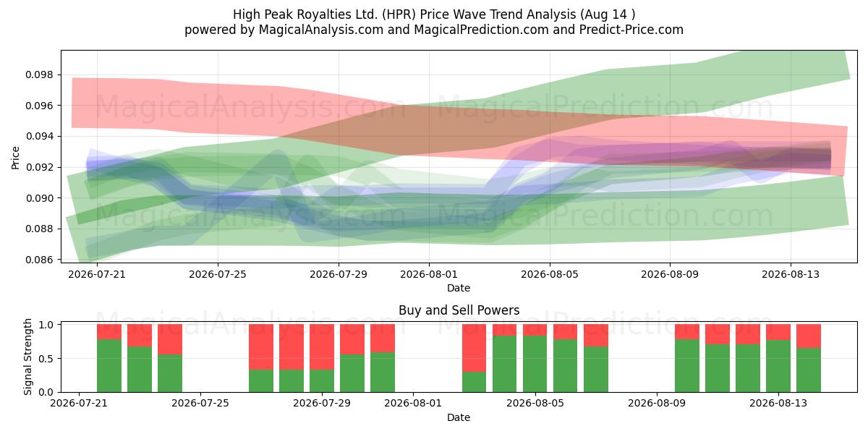Click 2026-07-29 on the powers chart axis
The width and height of the screenshot is (868, 434).
(x=322, y=404)
